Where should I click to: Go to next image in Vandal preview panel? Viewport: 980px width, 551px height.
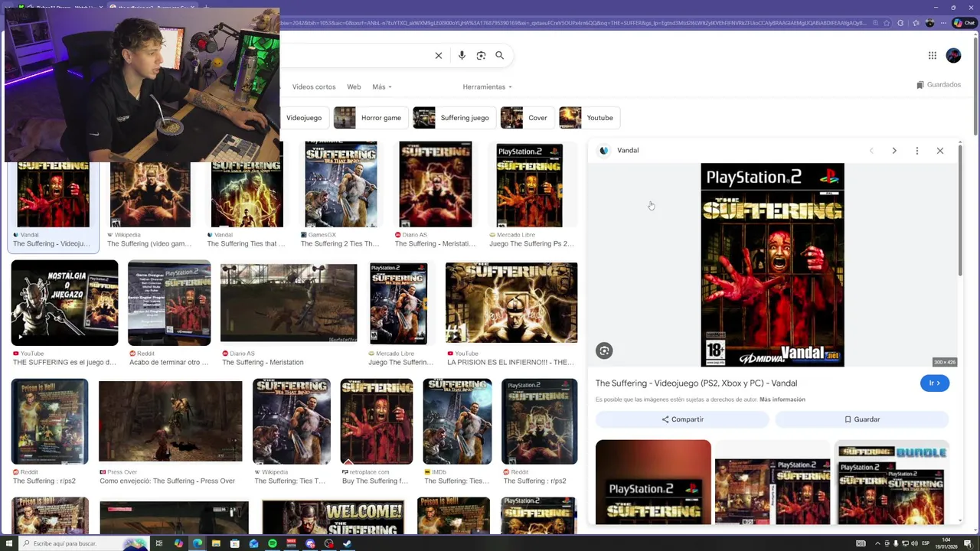point(894,151)
